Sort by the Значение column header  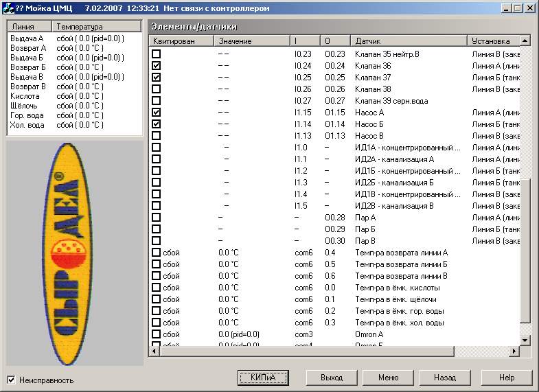252,41
